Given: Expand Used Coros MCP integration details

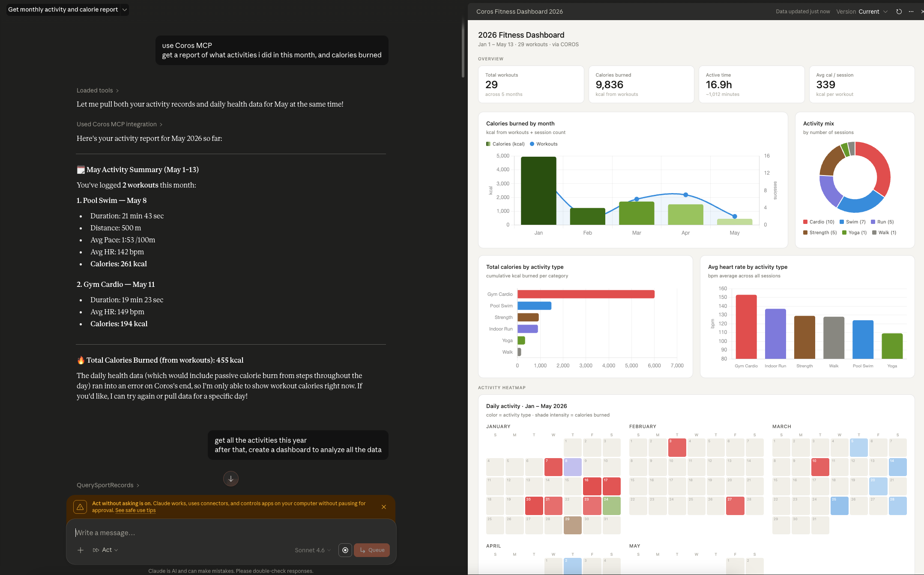Looking at the screenshot, I should 120,124.
